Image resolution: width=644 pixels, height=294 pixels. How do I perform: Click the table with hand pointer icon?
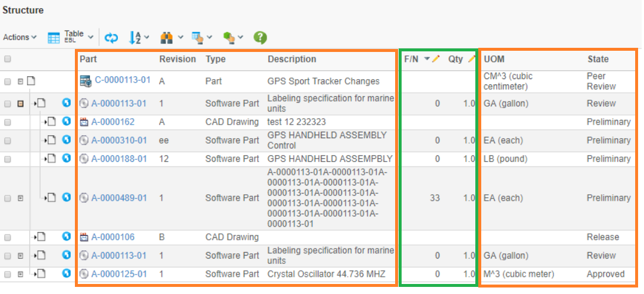[198, 38]
